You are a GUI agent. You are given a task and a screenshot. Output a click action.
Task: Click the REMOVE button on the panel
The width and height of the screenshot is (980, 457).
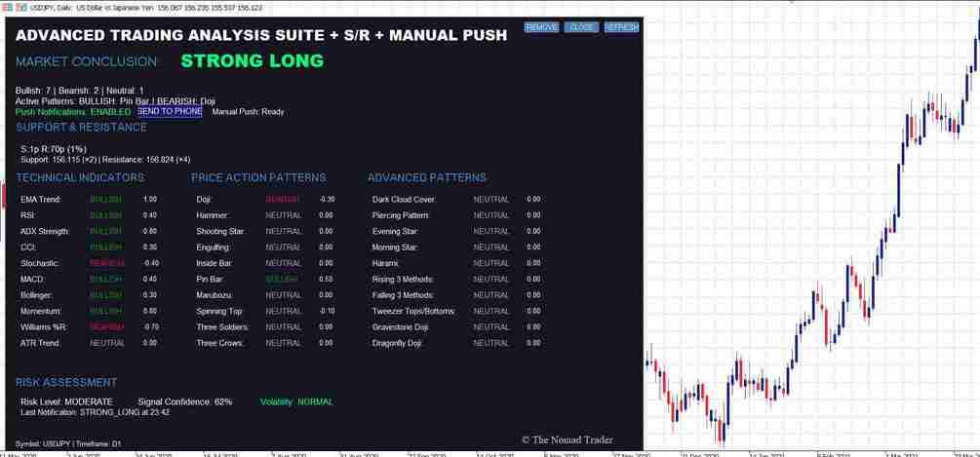(x=541, y=27)
